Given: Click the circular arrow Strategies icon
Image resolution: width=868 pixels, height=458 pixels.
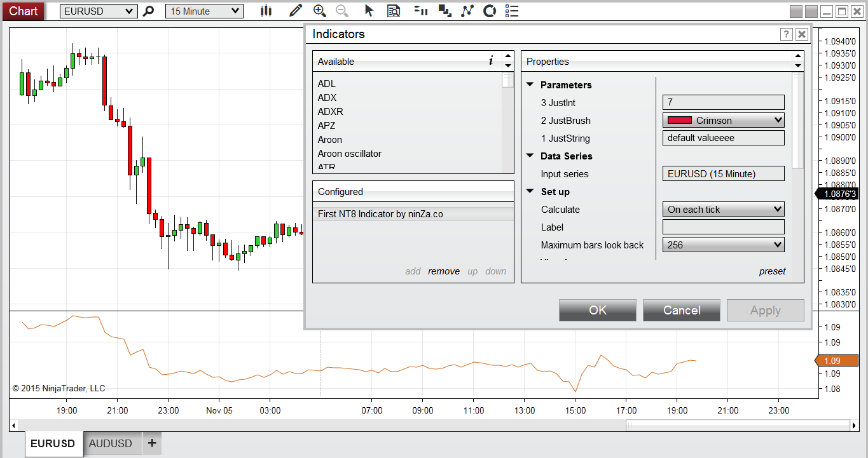Looking at the screenshot, I should point(489,11).
